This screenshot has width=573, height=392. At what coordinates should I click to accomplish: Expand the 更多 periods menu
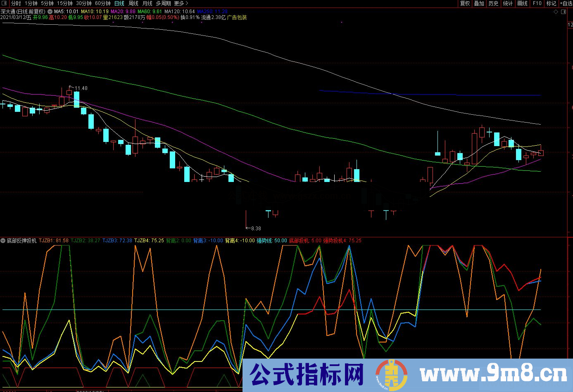click(178, 3)
